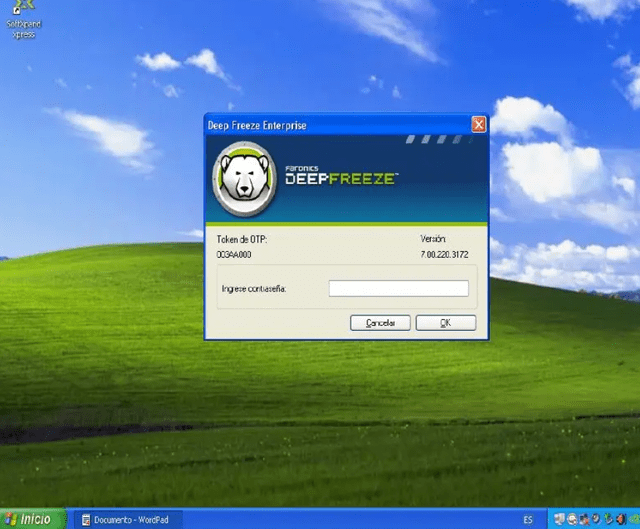This screenshot has width=640, height=529.
Task: Open the ES language indicator
Action: pyautogui.click(x=528, y=520)
